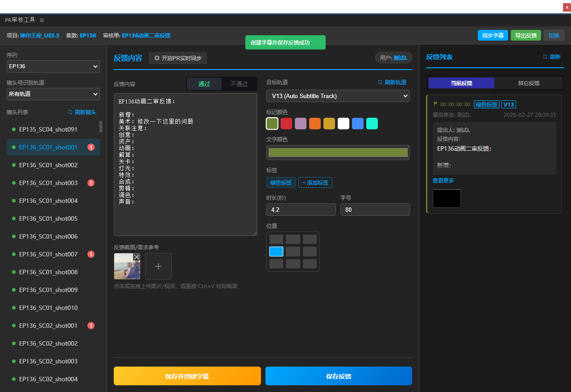Expand the 镜头号识别轨道 dropdown

tap(53, 94)
